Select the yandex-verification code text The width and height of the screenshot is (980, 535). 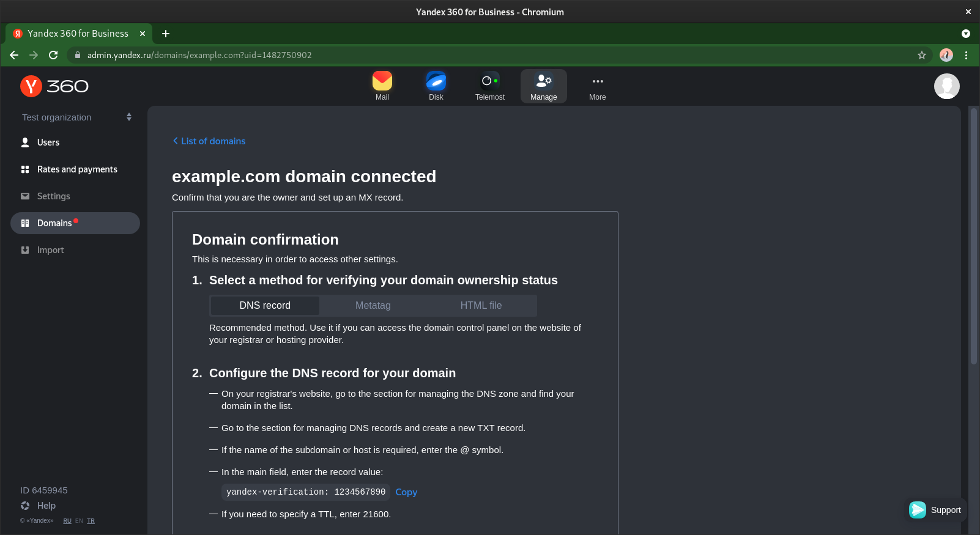point(306,492)
